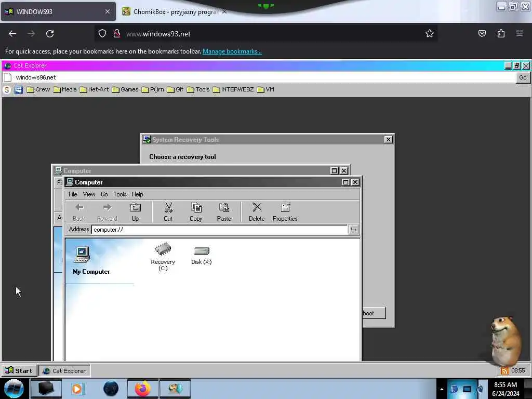The width and height of the screenshot is (532, 399).
Task: Click the computer:// address field
Action: click(x=219, y=230)
